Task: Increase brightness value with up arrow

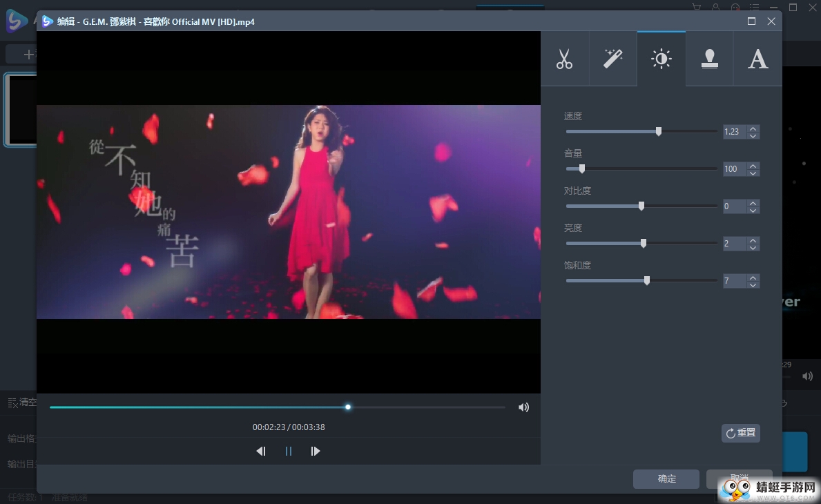Action: click(x=753, y=240)
